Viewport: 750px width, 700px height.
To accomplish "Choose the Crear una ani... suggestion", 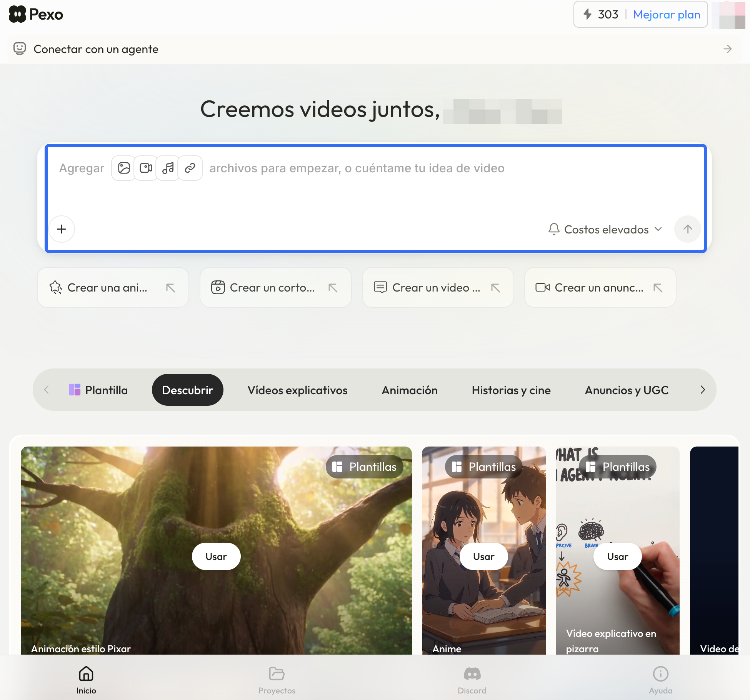I will pyautogui.click(x=113, y=288).
